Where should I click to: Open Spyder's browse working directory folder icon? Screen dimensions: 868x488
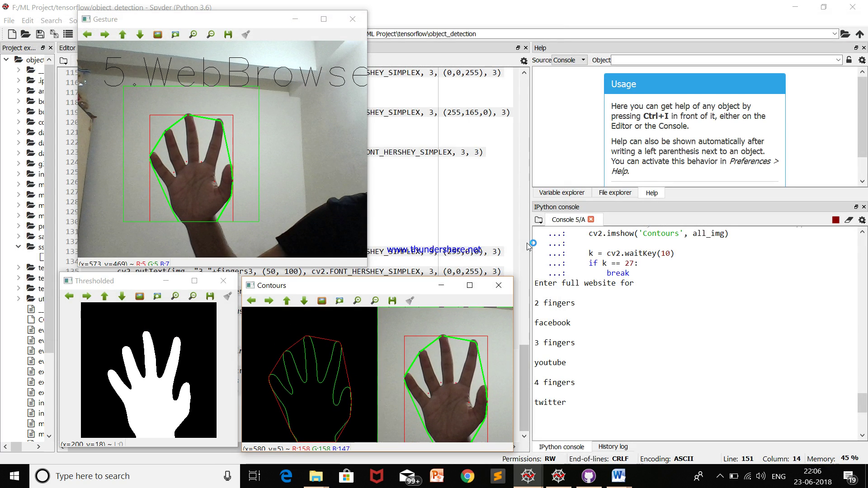tap(845, 34)
